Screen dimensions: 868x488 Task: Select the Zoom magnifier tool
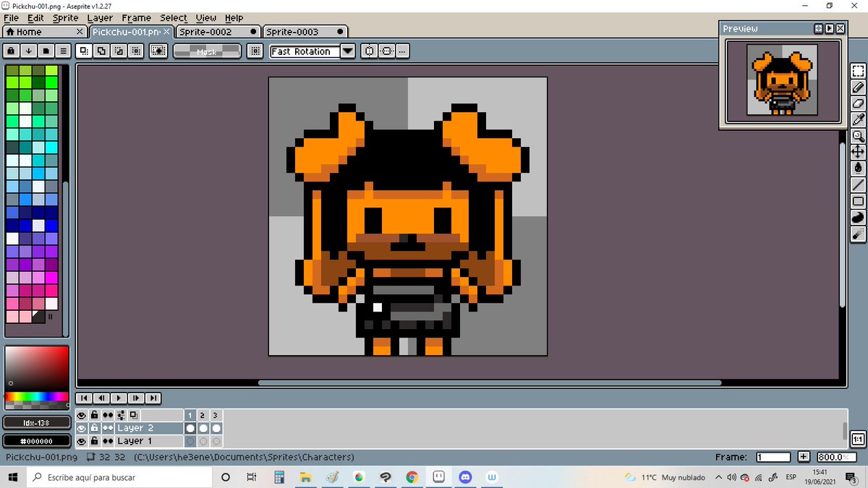[x=858, y=136]
